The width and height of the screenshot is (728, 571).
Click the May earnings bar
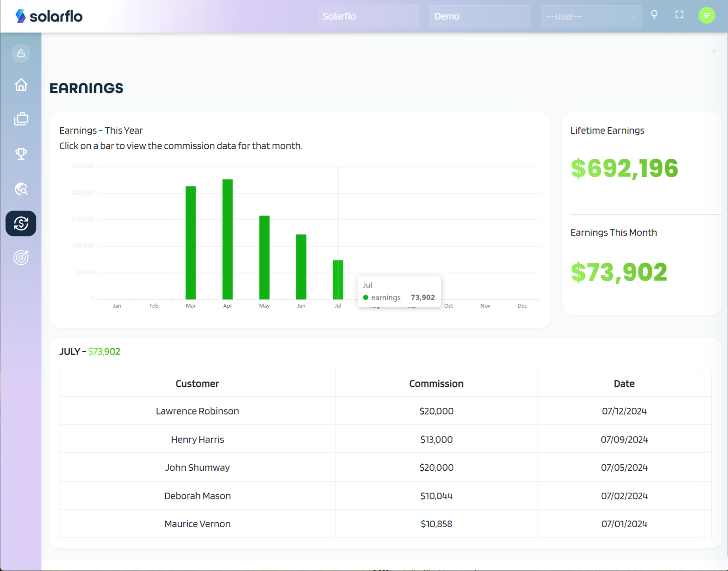264,257
